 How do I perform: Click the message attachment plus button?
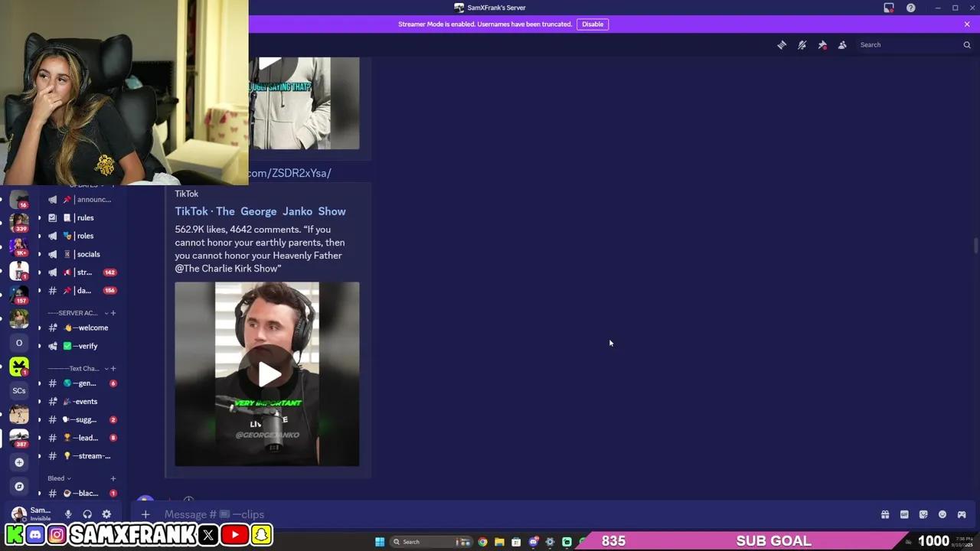pyautogui.click(x=145, y=515)
